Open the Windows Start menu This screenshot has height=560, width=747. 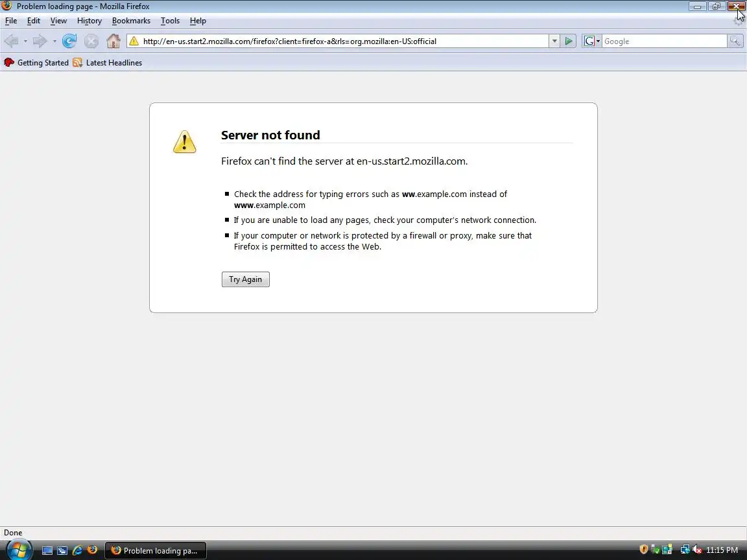19,550
